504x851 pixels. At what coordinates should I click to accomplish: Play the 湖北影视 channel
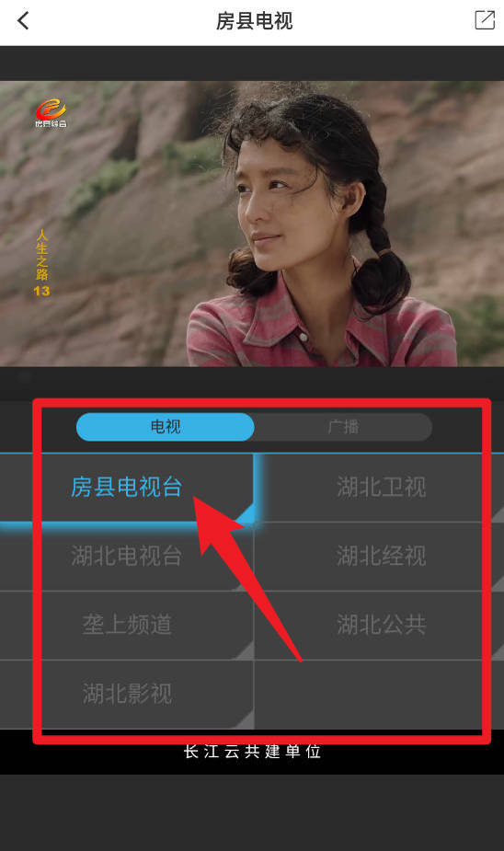(x=126, y=694)
